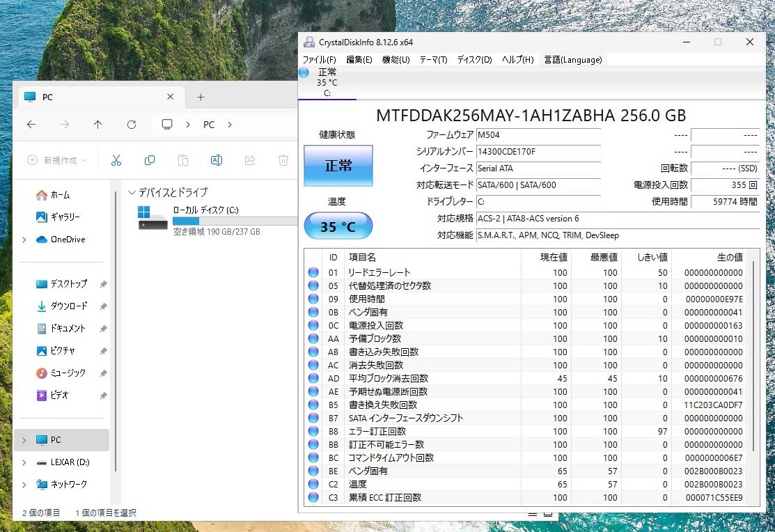Open OneDrive in Explorer sidebar
This screenshot has width=775, height=532.
click(x=61, y=240)
